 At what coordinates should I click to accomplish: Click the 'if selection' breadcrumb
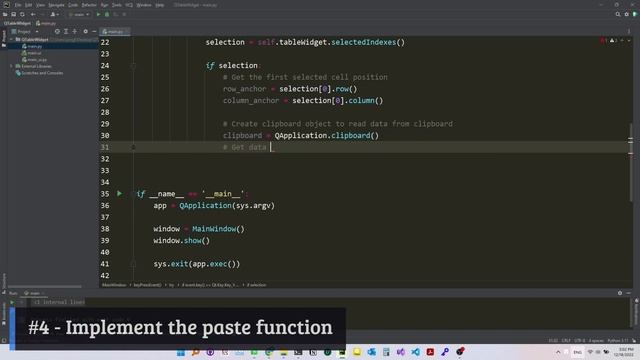pyautogui.click(x=256, y=285)
